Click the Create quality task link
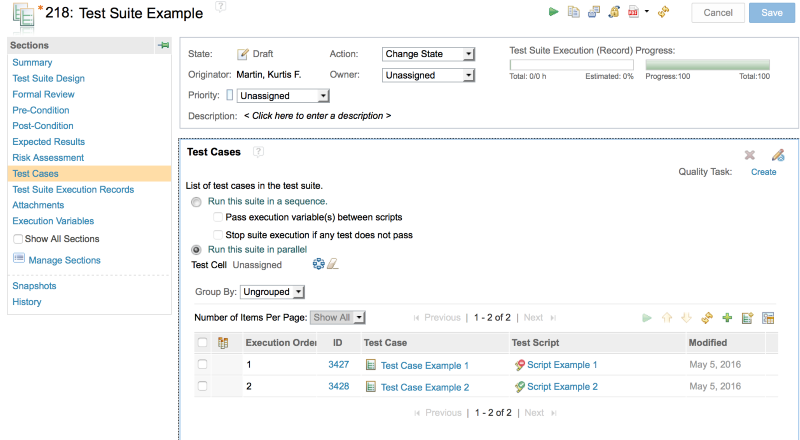 click(763, 172)
